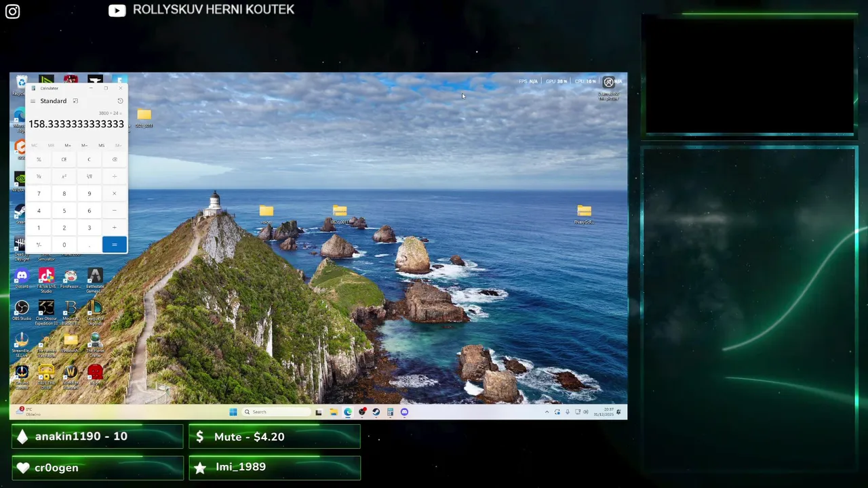Click the x squared key
This screenshot has width=868, height=488.
click(x=64, y=176)
